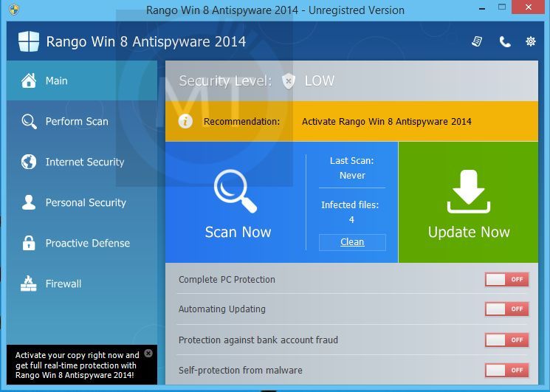Click the 'Infected files:' label

350,204
